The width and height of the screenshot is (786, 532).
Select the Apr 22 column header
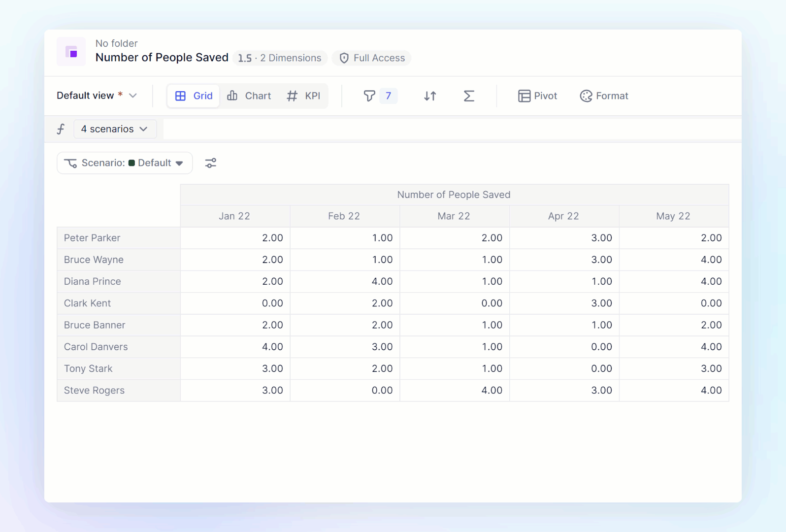tap(564, 216)
